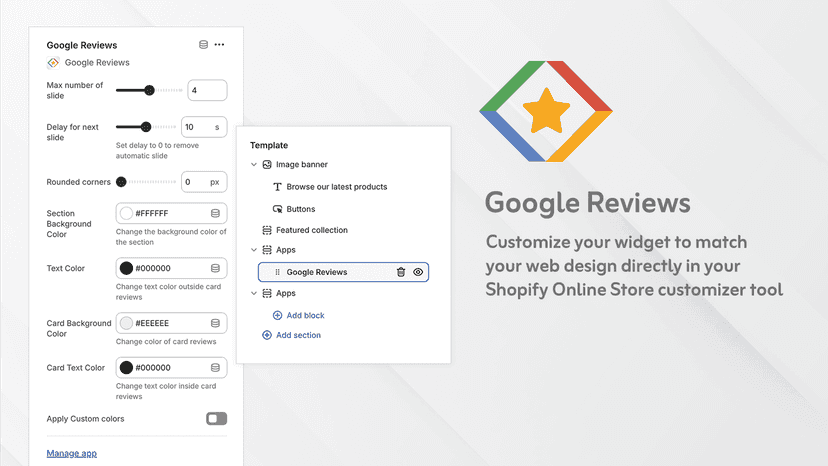
Task: Click dynamic source icon in Card Background Color field
Action: (x=215, y=323)
